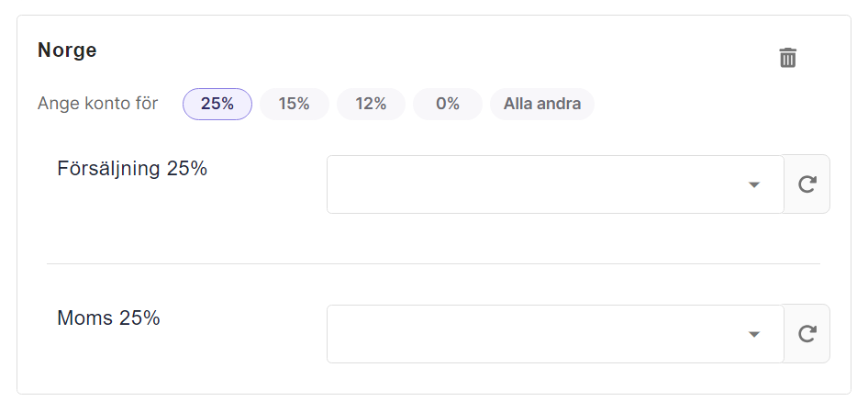Expand the Moms 25% dropdown arrow
This screenshot has width=868, height=401.
pos(754,334)
